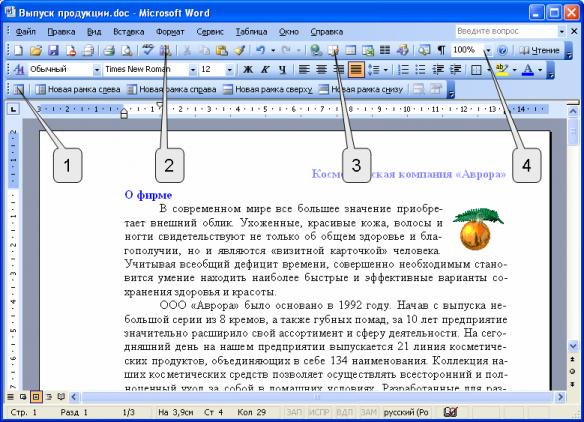Viewport: 584px width, 422px height.
Task: Open the Вид menu
Action: point(94,32)
